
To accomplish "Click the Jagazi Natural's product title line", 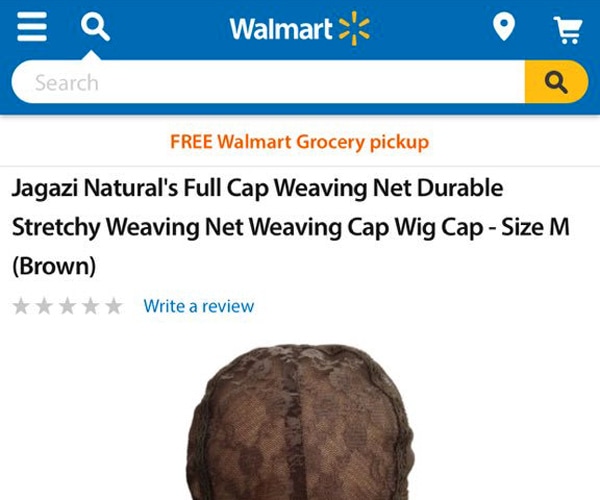I will [258, 188].
